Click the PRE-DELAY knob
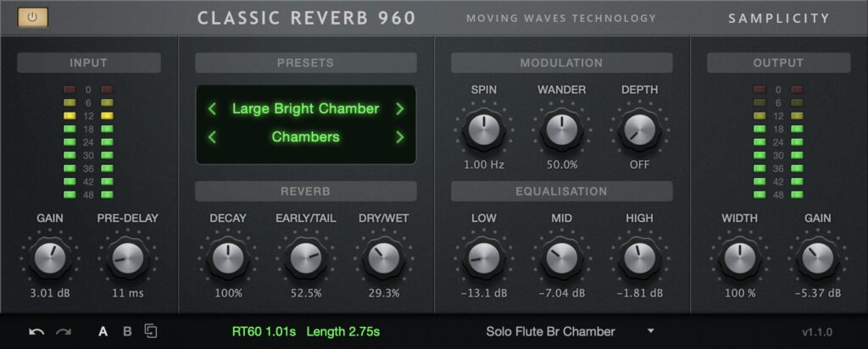This screenshot has height=349, width=868. click(128, 258)
